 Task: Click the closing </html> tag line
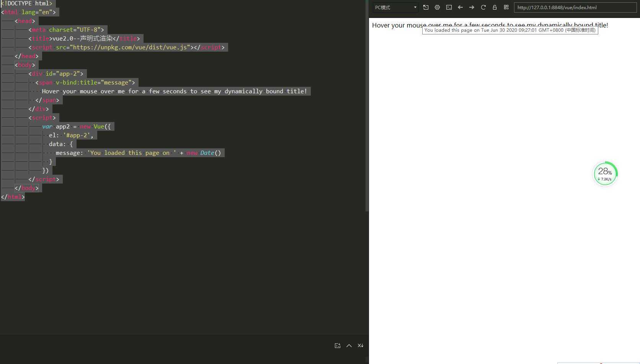tap(13, 197)
